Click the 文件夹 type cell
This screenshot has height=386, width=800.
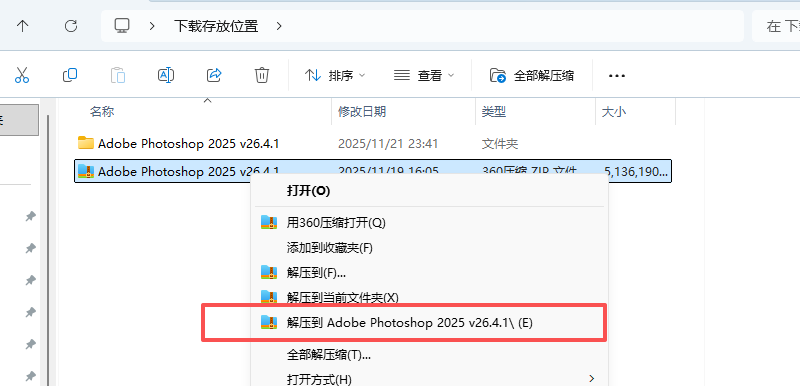500,144
